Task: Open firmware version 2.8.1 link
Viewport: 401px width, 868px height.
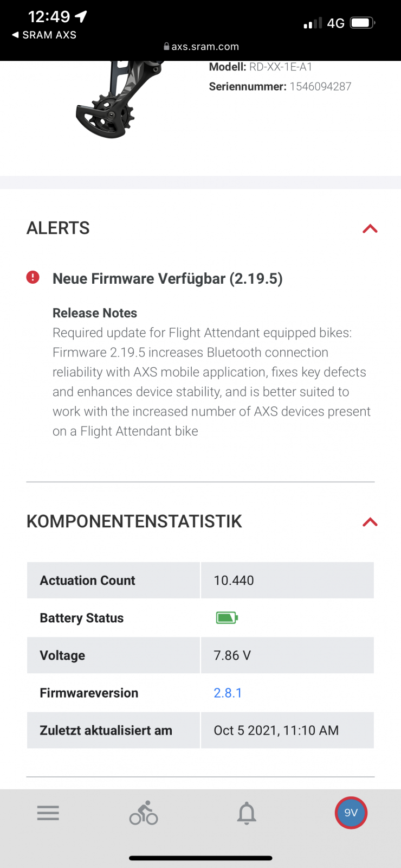Action: [x=228, y=693]
